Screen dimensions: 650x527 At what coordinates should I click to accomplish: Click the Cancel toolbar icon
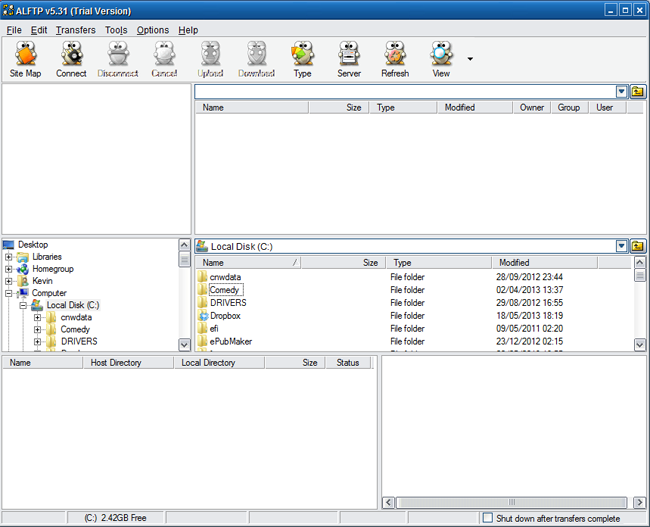pos(164,59)
